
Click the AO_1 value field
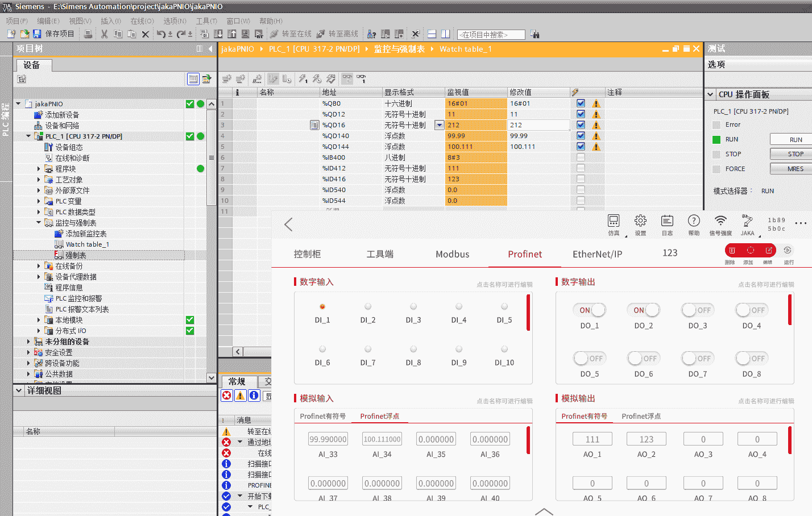coord(592,439)
